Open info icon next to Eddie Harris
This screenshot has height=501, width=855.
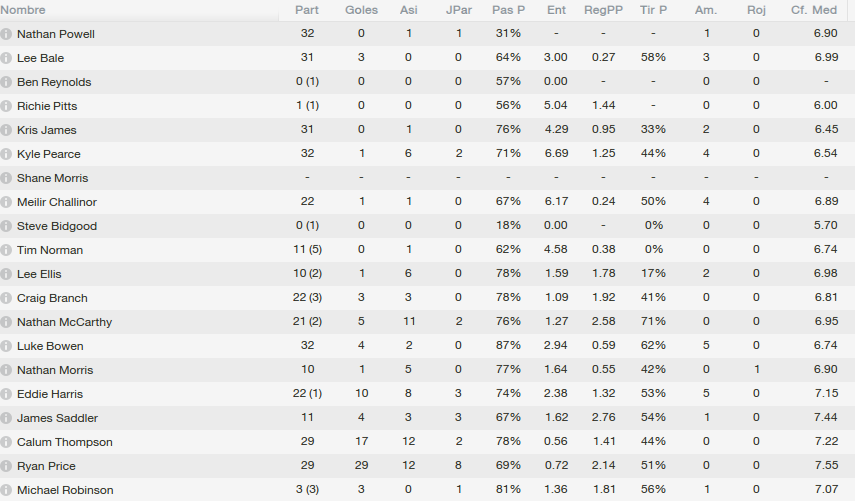pos(7,394)
